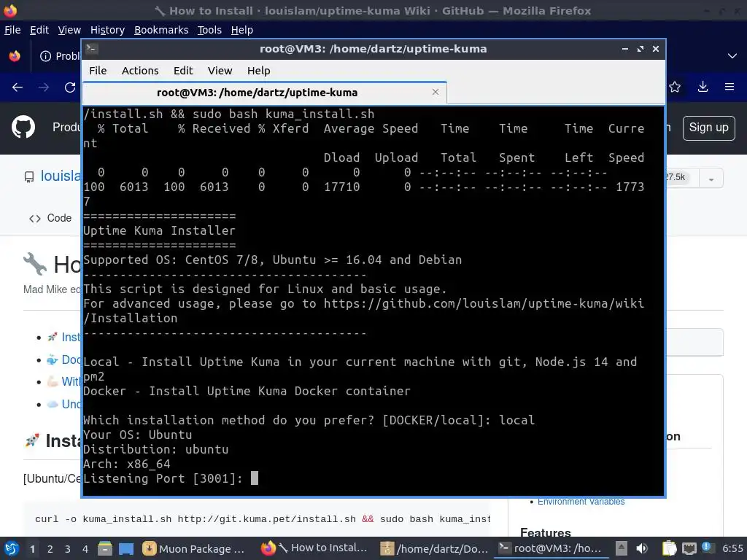Screen dimensions: 747x560
Task: Expand the star count dropdown arrow
Action: 711,179
